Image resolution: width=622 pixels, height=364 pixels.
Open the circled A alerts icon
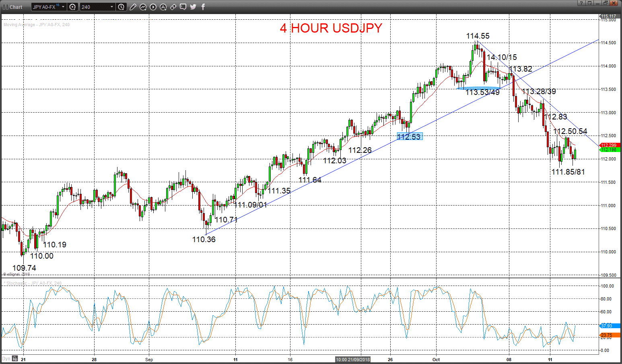[163, 7]
